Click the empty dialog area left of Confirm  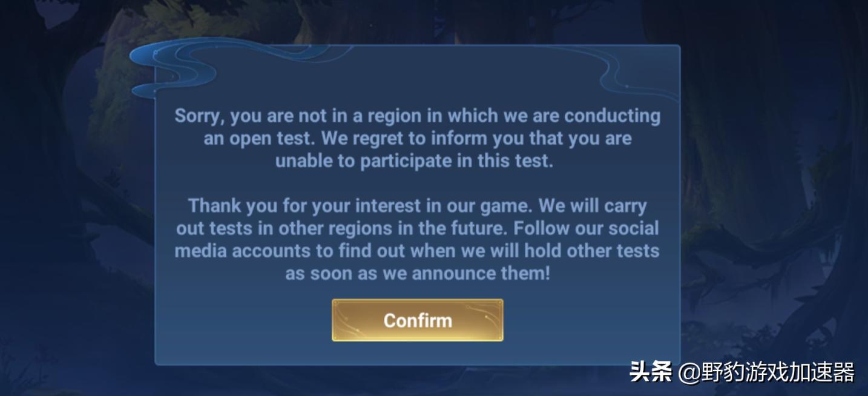click(242, 320)
